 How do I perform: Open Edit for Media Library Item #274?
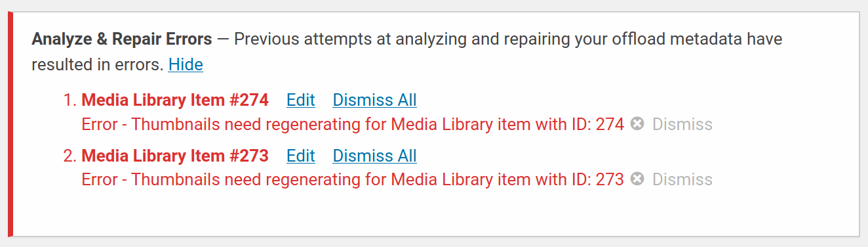point(301,100)
